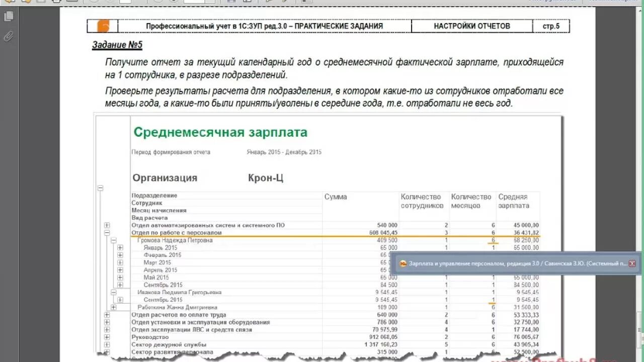Click the Средняя зарплата column header
Screen dimensions: 644x362
pos(513,201)
